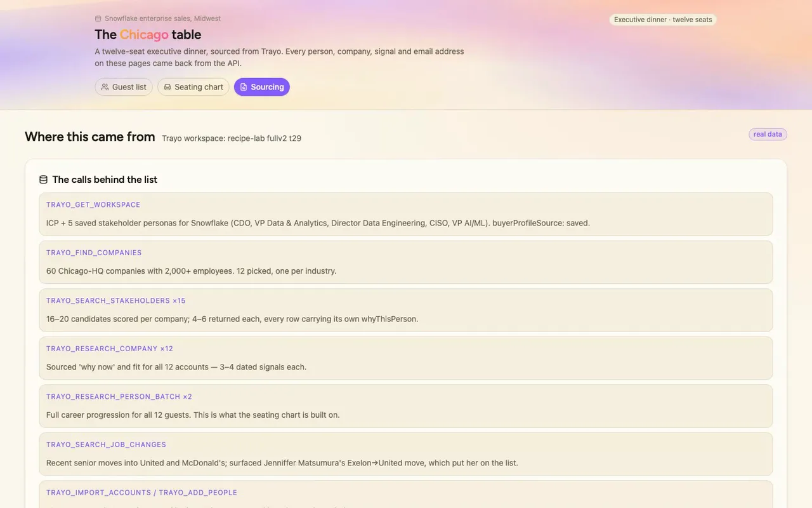
Task: Click the TRAYO_SEARCH_JOB_CHANGES label
Action: (x=106, y=444)
